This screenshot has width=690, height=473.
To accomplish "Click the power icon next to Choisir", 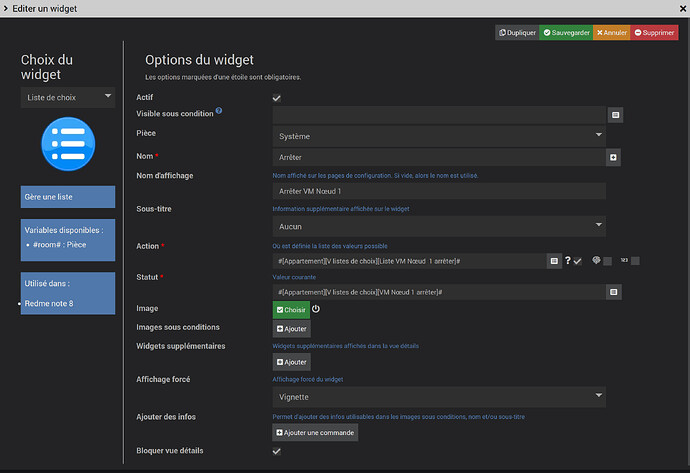I will (x=317, y=310).
